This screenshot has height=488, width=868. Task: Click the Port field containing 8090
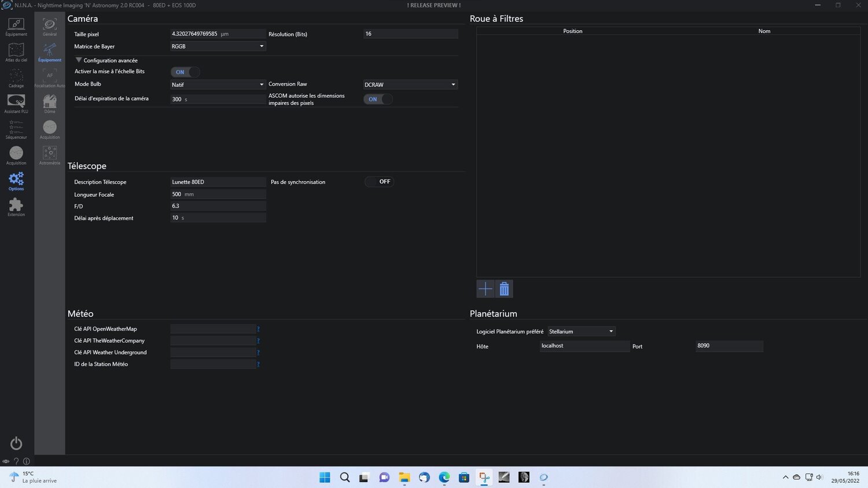[x=729, y=346]
